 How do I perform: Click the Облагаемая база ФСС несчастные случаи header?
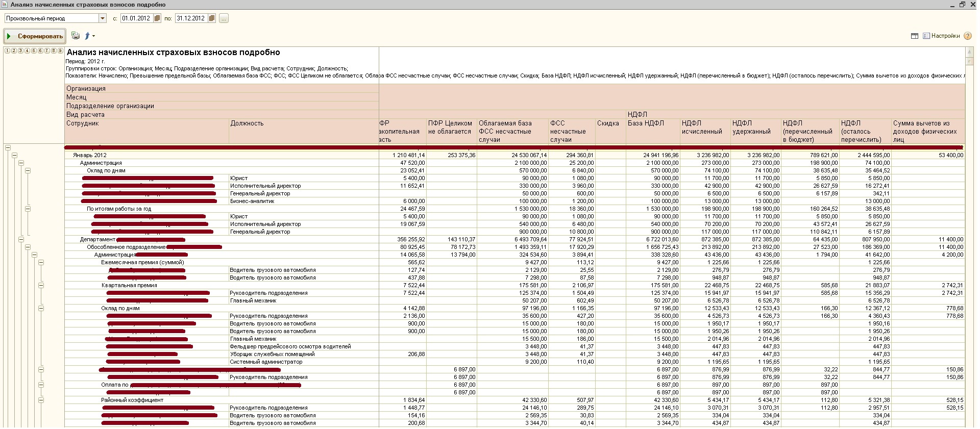[x=512, y=131]
